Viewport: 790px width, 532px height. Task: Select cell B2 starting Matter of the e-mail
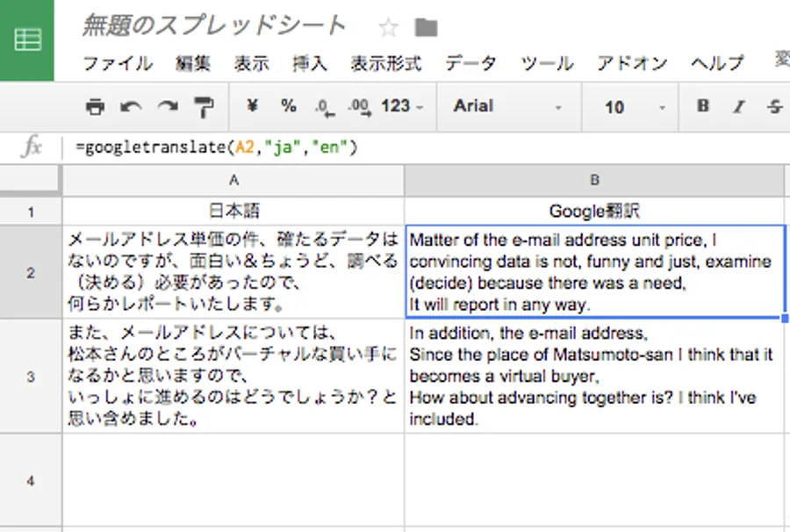[594, 272]
